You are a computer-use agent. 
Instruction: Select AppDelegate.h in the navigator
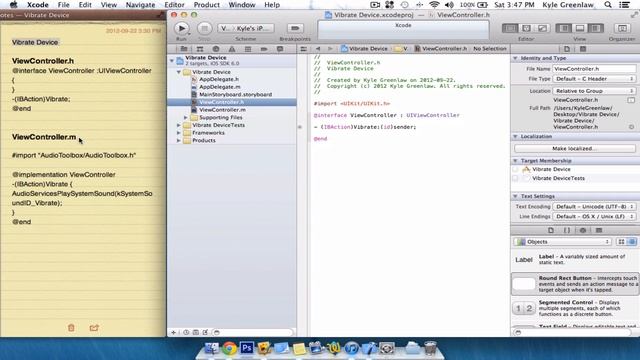(219, 79)
